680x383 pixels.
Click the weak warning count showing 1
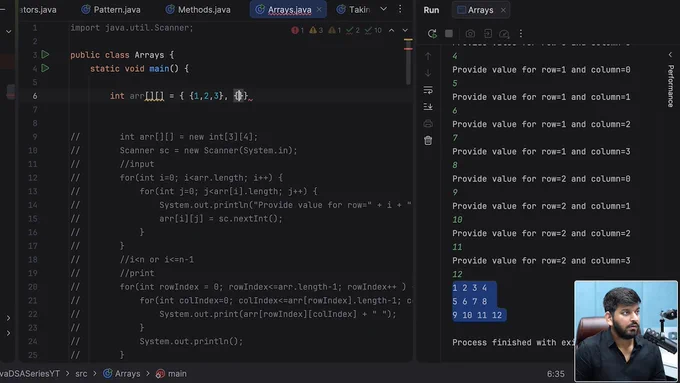tap(334, 30)
